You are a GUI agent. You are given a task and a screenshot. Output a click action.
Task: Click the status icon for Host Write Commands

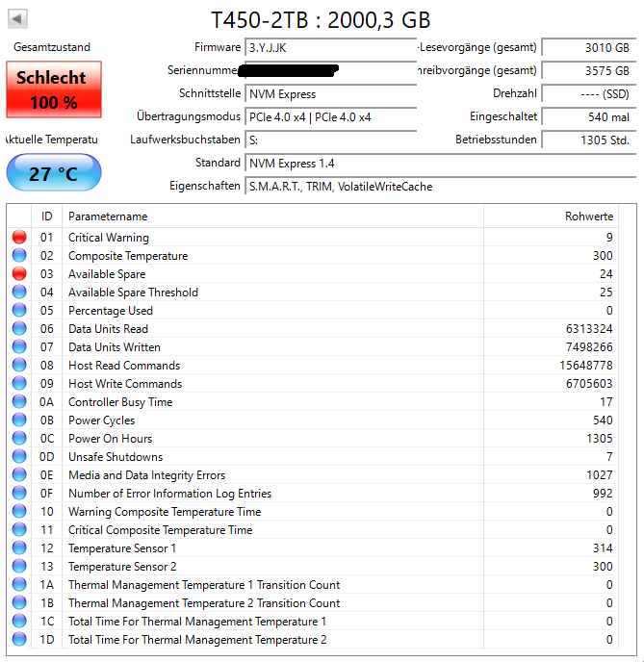click(19, 383)
